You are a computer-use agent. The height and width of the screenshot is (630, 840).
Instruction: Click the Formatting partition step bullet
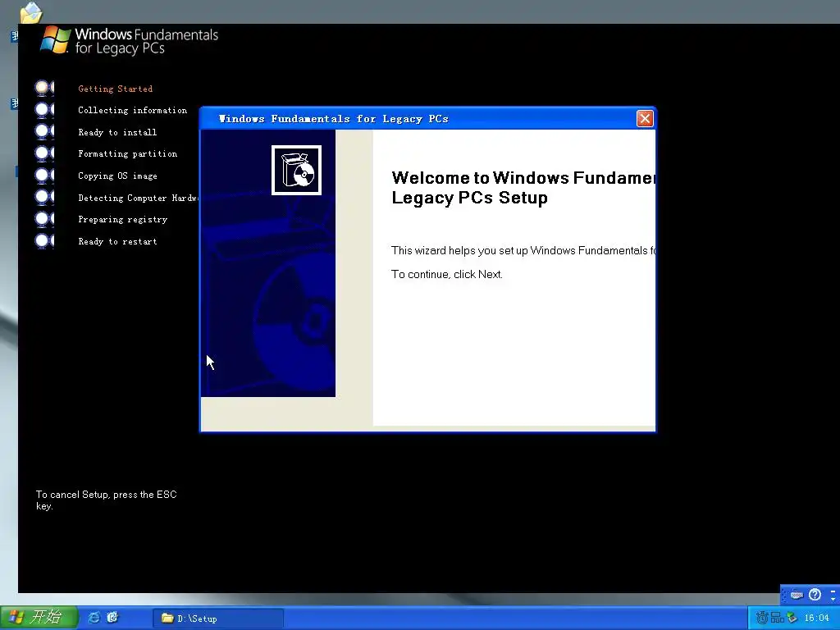tap(44, 153)
